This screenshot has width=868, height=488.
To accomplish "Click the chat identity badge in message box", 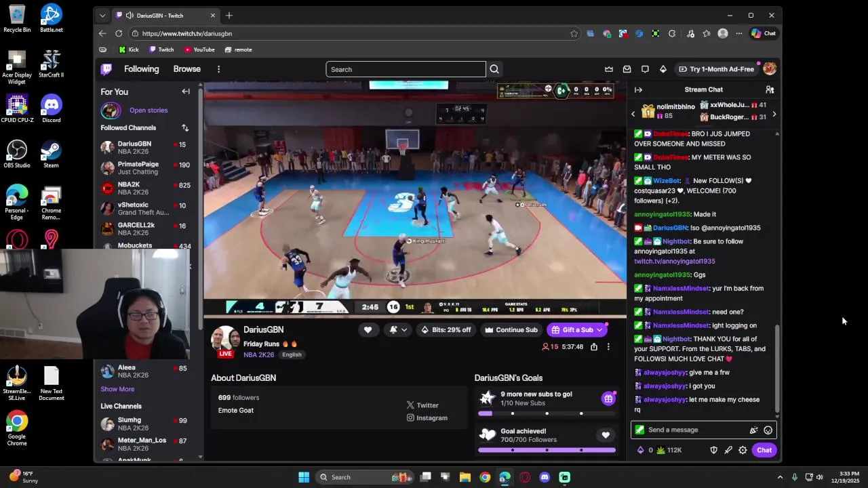I will 639,430.
